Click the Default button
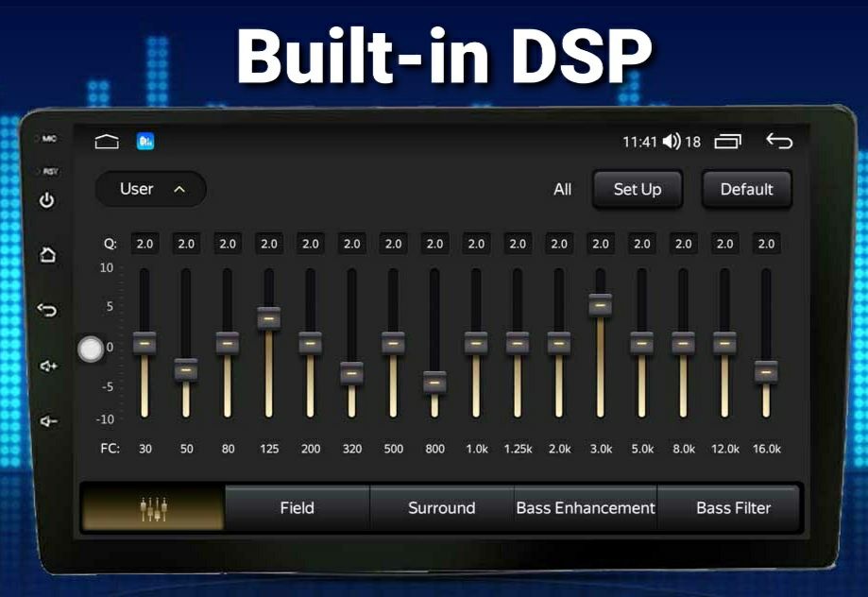This screenshot has height=597, width=868. click(x=747, y=190)
